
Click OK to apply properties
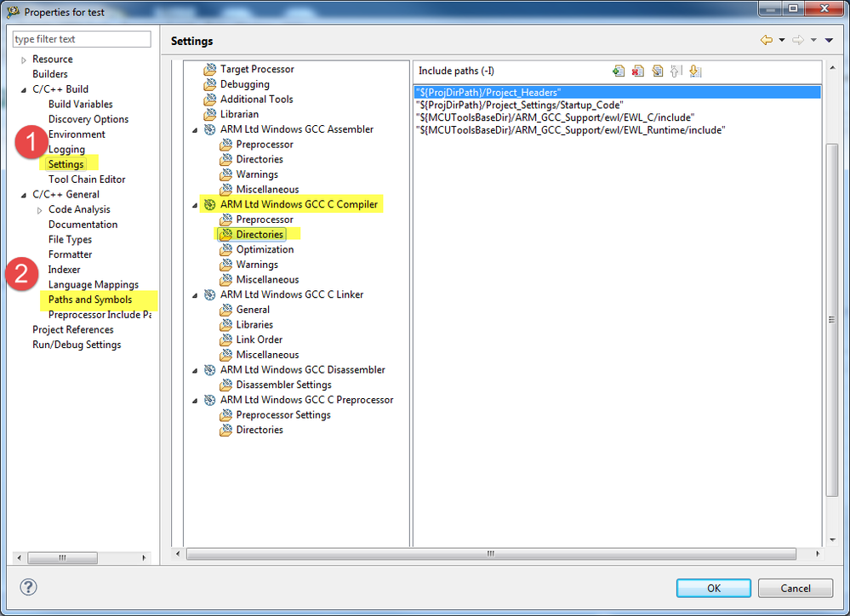point(713,588)
